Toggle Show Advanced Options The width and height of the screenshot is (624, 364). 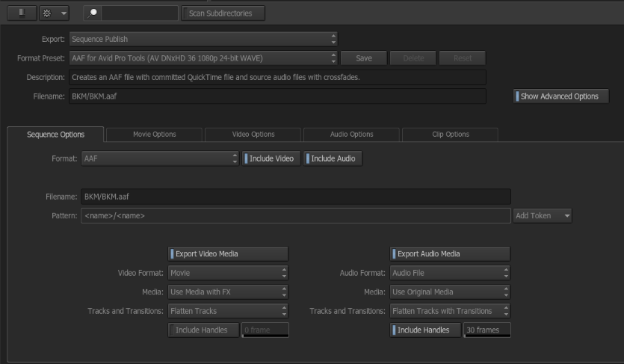560,96
